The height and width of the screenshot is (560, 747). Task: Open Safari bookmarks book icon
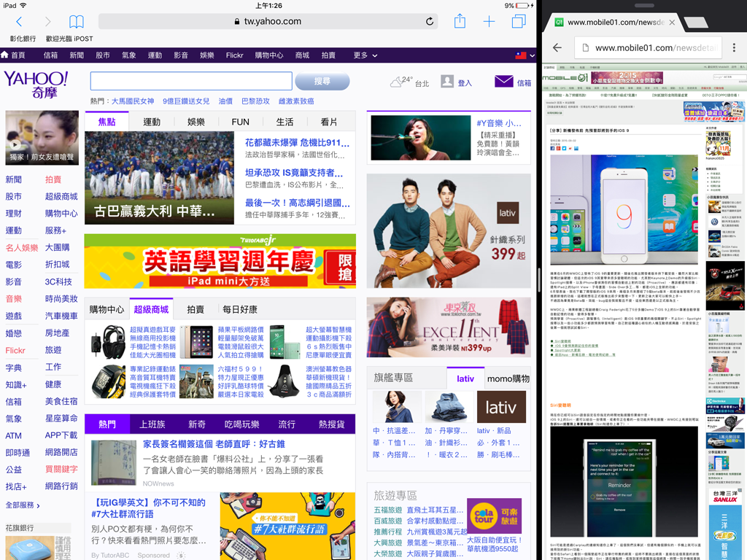(x=76, y=21)
